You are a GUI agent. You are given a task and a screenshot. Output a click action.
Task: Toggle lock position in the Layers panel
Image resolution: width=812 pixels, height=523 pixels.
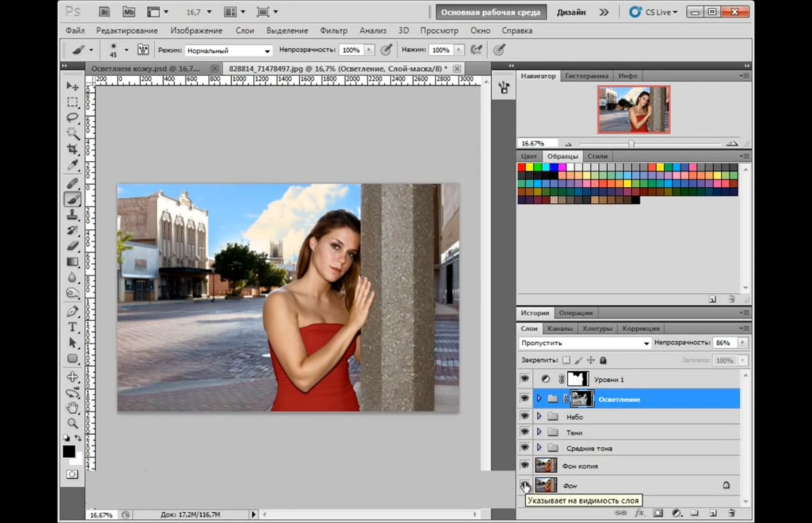591,360
